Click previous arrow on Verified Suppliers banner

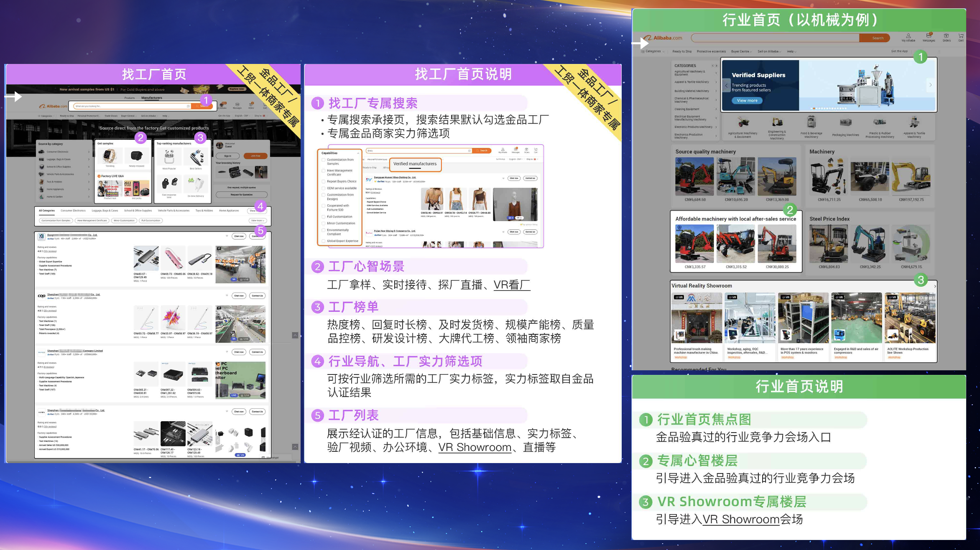pos(726,85)
